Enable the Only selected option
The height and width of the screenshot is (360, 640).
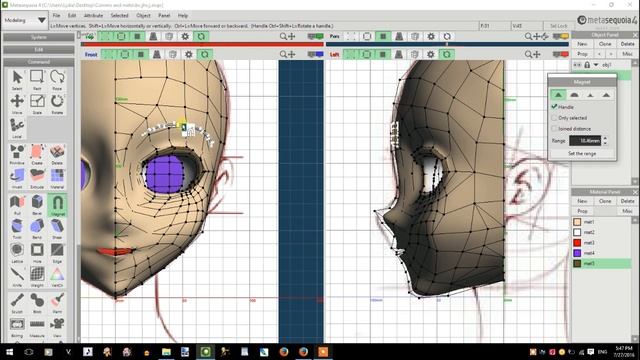(554, 118)
